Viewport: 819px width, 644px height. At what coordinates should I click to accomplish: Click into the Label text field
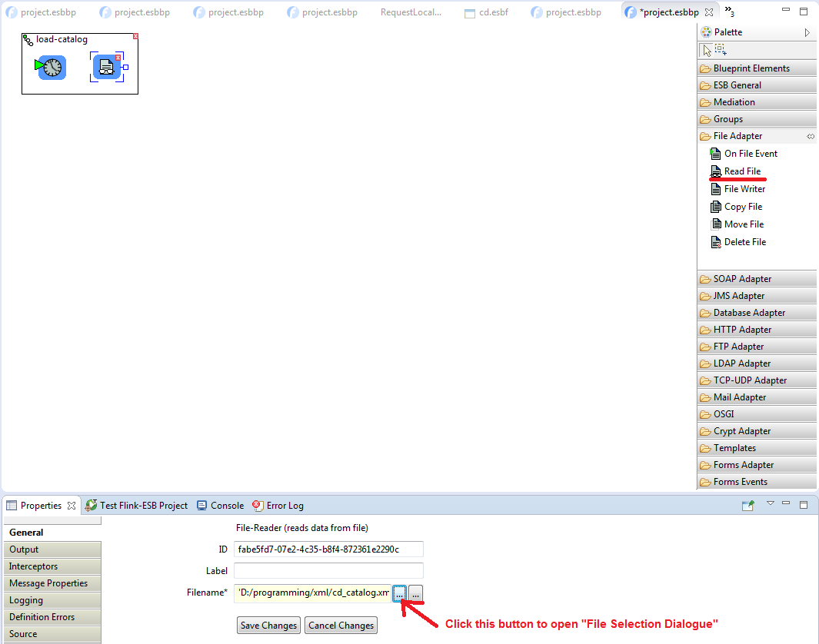click(x=328, y=571)
